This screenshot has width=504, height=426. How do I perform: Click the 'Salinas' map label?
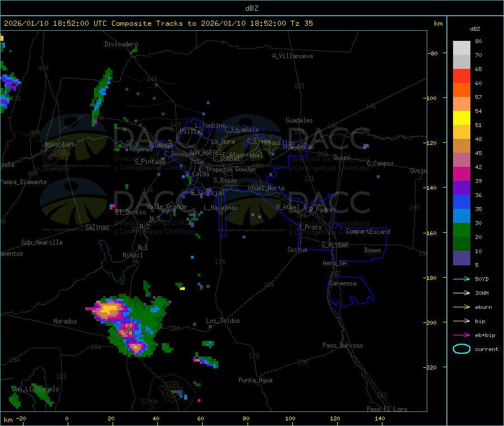pos(97,227)
